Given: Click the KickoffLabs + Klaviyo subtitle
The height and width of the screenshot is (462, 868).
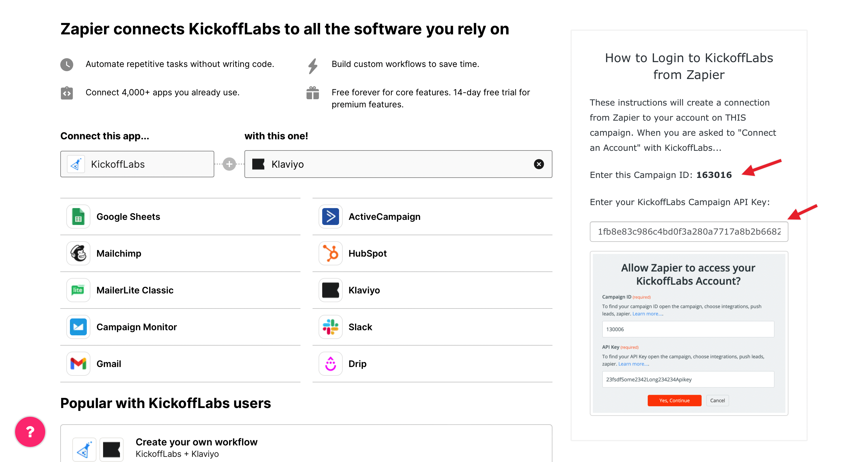Looking at the screenshot, I should pyautogui.click(x=177, y=454).
